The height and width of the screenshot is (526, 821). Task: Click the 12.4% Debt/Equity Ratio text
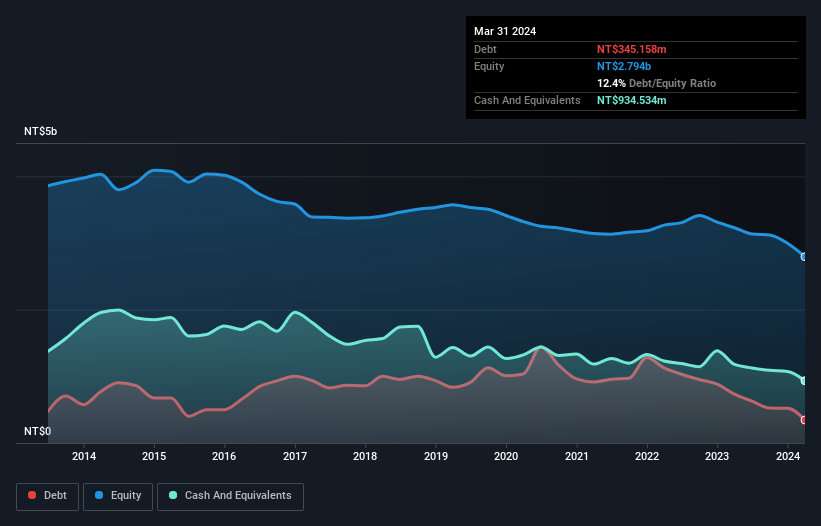(x=656, y=83)
